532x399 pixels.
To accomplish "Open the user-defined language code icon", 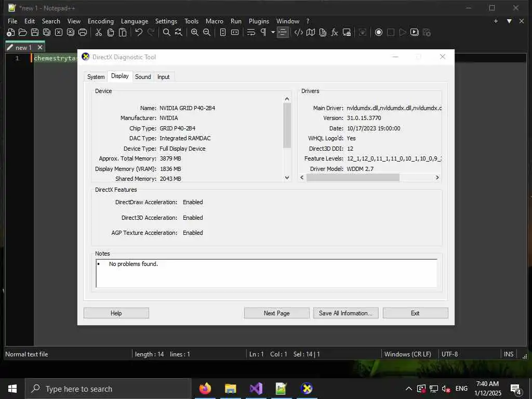I will click(x=299, y=33).
